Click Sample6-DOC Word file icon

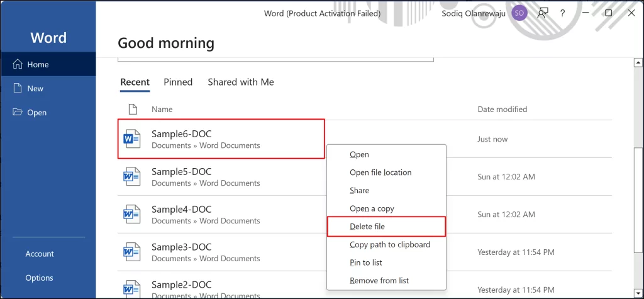(132, 139)
